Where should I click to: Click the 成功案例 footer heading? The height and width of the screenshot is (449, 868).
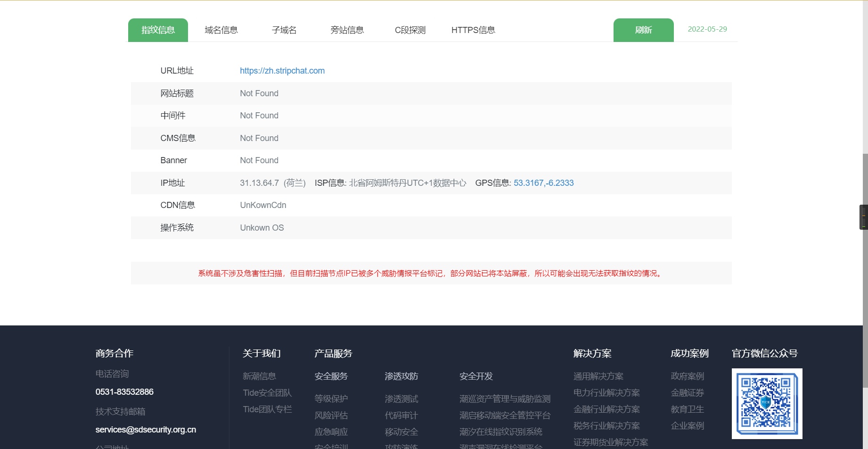point(690,354)
